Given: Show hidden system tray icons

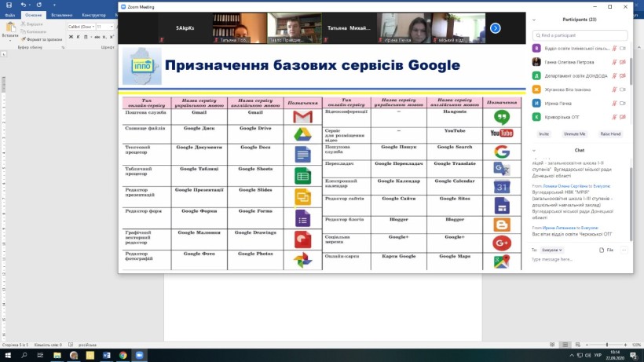Looking at the screenshot, I should (572, 356).
